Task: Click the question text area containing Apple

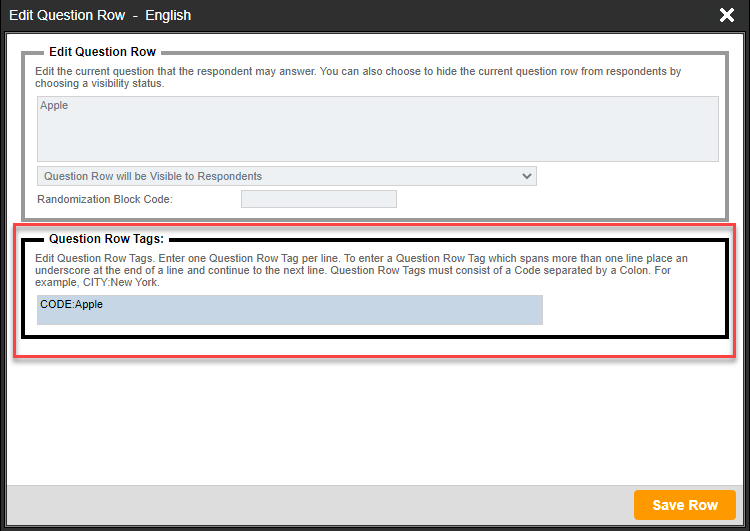Action: point(377,128)
